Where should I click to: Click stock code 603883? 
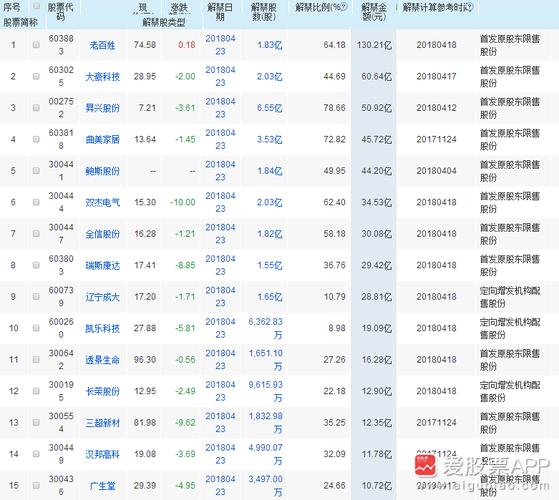(x=61, y=45)
